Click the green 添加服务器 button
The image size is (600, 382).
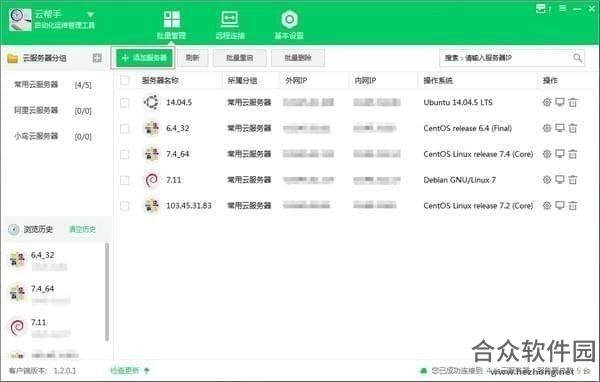pyautogui.click(x=144, y=58)
